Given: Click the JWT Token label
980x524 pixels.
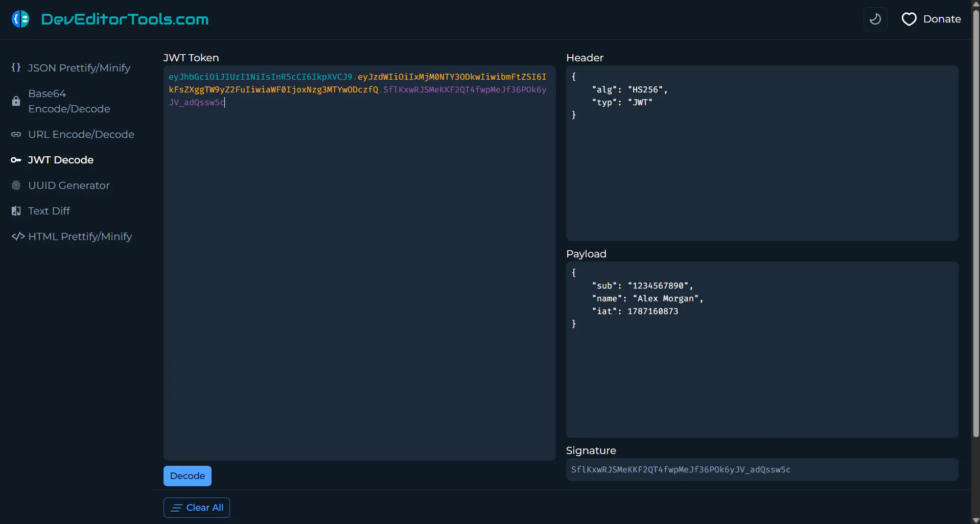Looking at the screenshot, I should pos(191,58).
